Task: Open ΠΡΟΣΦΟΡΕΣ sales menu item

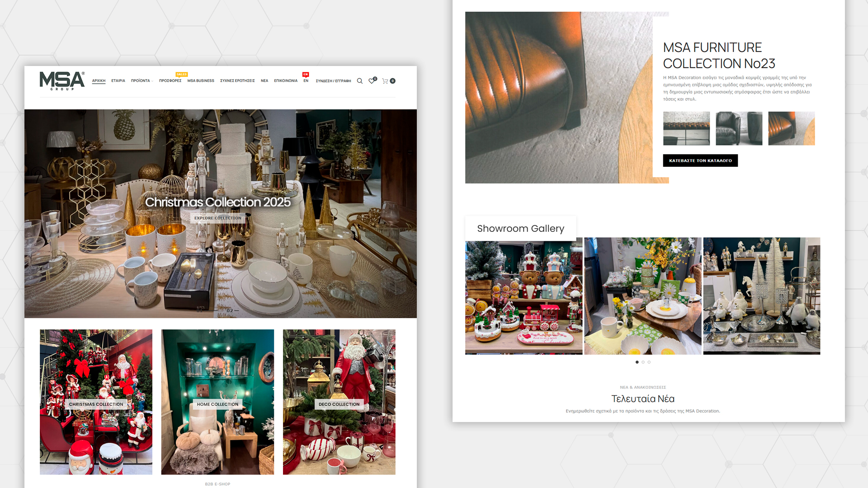Action: [x=170, y=81]
